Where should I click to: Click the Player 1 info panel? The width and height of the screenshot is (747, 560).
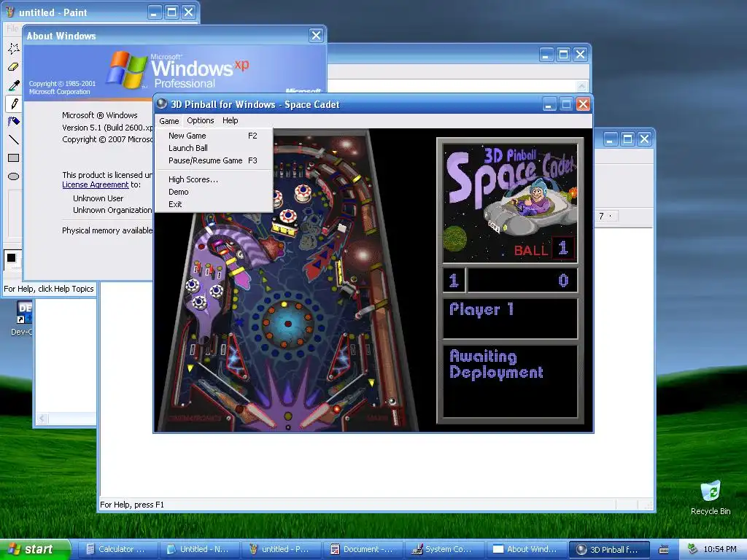click(510, 318)
